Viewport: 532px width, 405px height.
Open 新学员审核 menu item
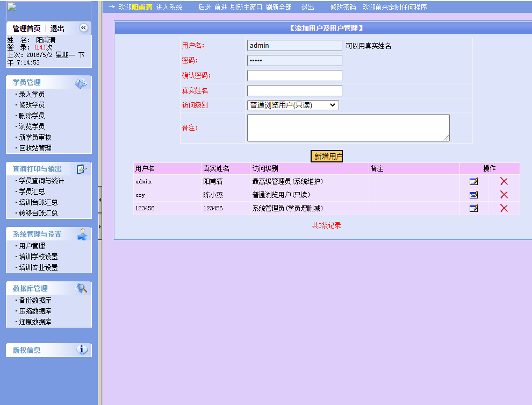pos(35,137)
